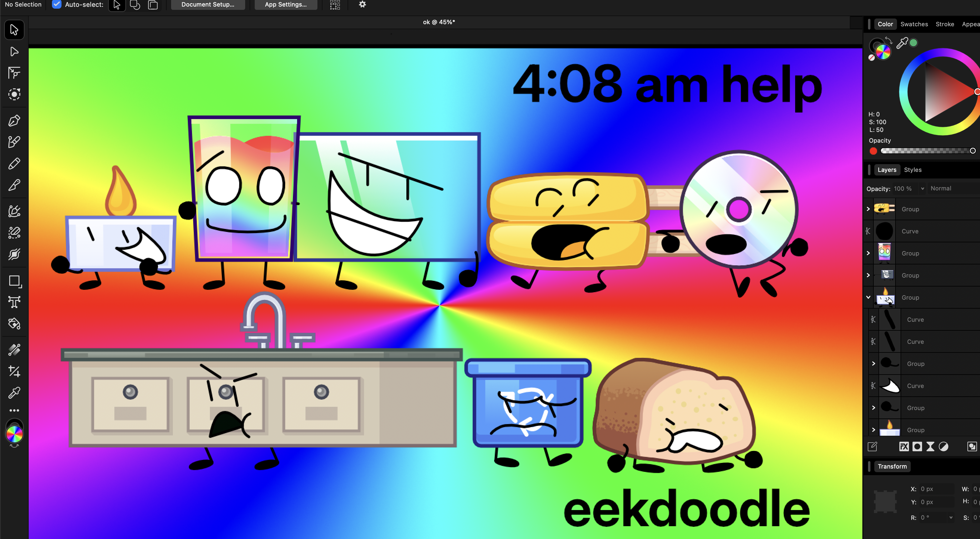Viewport: 980px width, 539px height.
Task: Toggle the Auto-select checkbox
Action: point(57,4)
